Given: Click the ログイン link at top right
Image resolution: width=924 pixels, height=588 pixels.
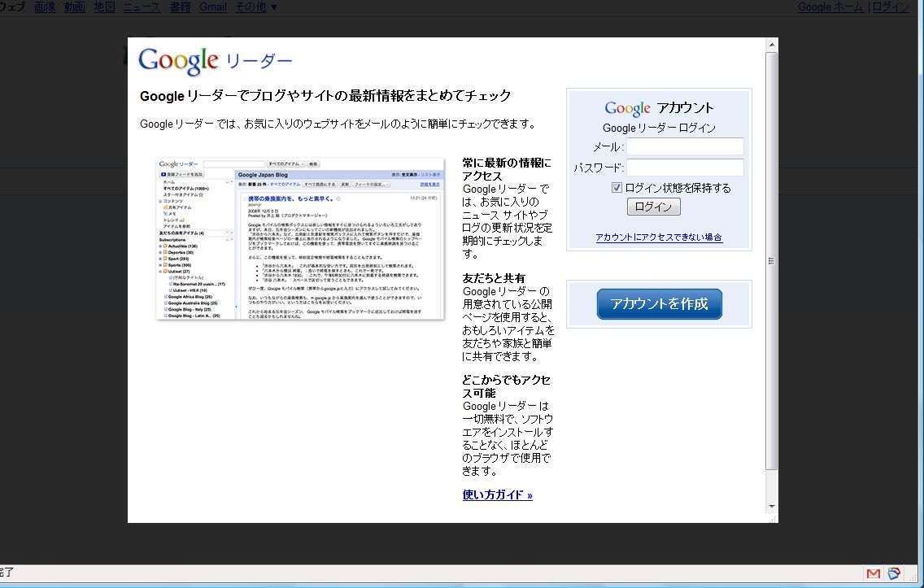Looking at the screenshot, I should pos(891,7).
